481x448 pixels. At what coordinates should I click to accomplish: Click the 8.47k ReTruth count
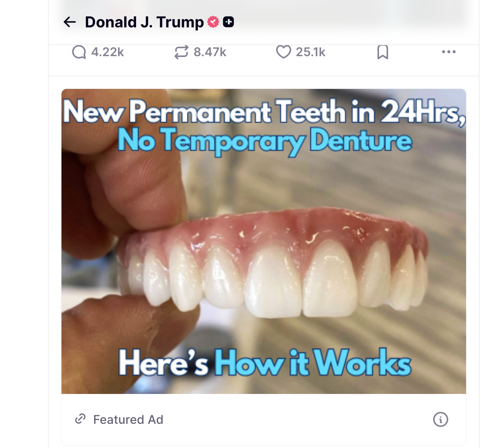[210, 52]
